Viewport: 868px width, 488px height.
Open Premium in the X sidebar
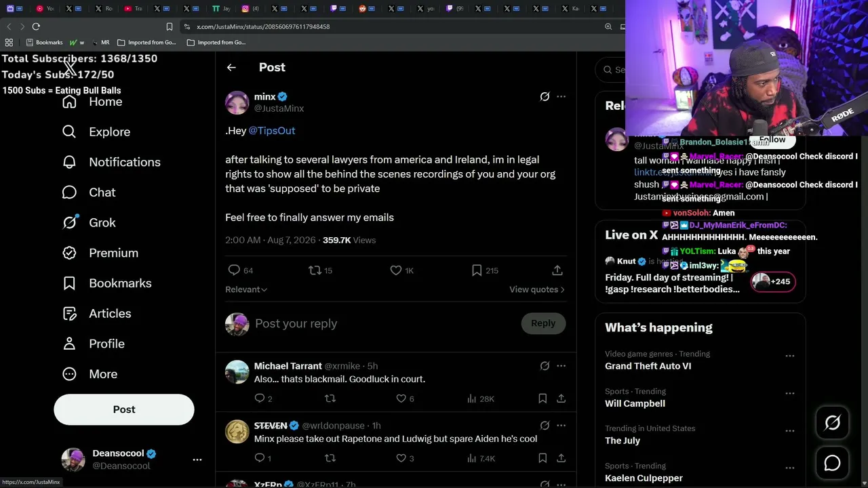[100, 253]
